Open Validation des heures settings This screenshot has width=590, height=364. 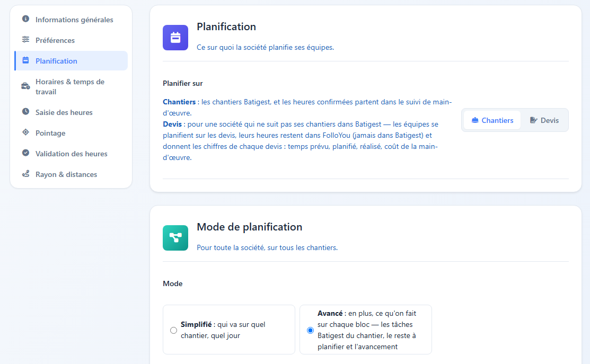[71, 154]
